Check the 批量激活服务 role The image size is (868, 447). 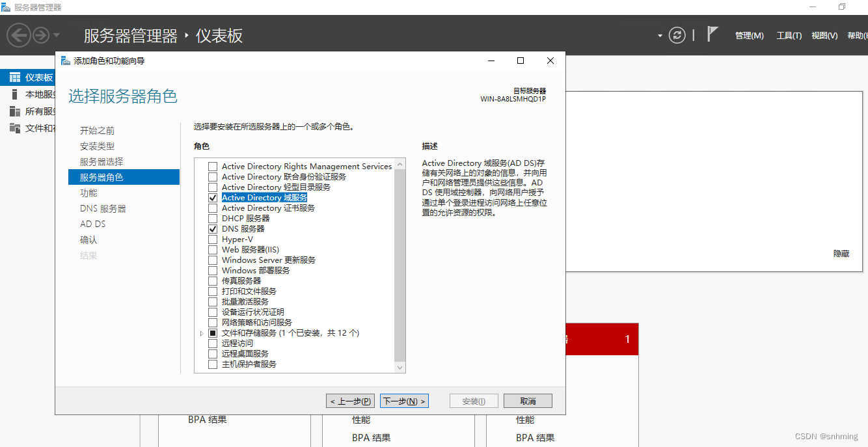coord(213,302)
